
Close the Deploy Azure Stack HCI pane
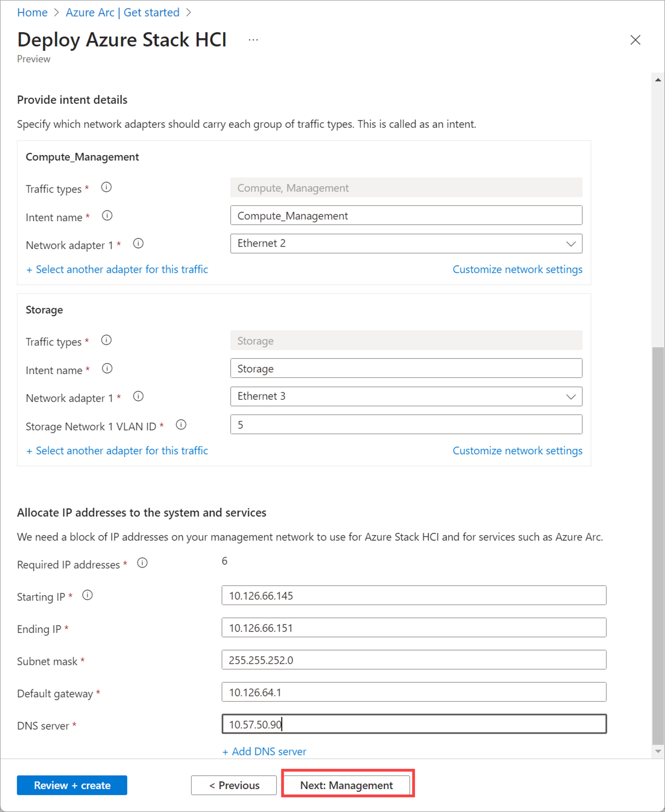[636, 40]
